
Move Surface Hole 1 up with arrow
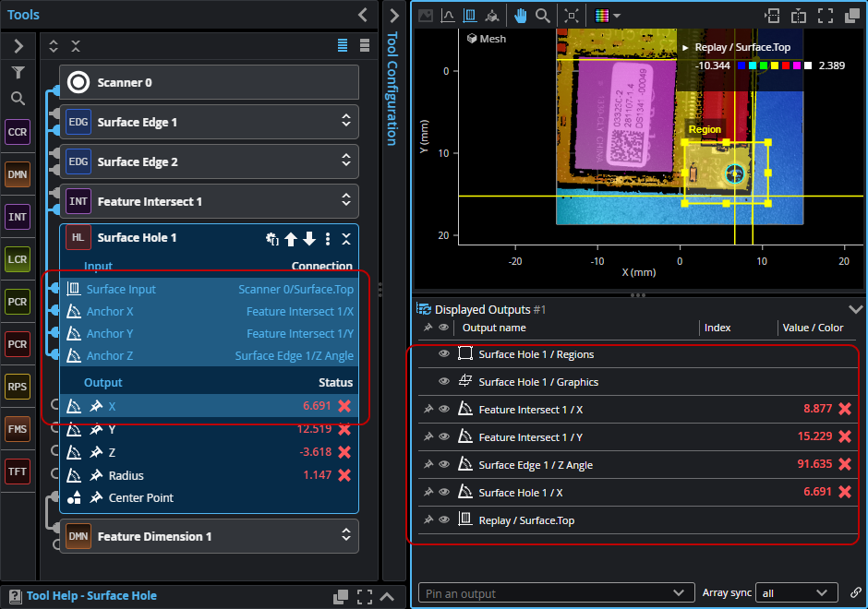pos(291,239)
